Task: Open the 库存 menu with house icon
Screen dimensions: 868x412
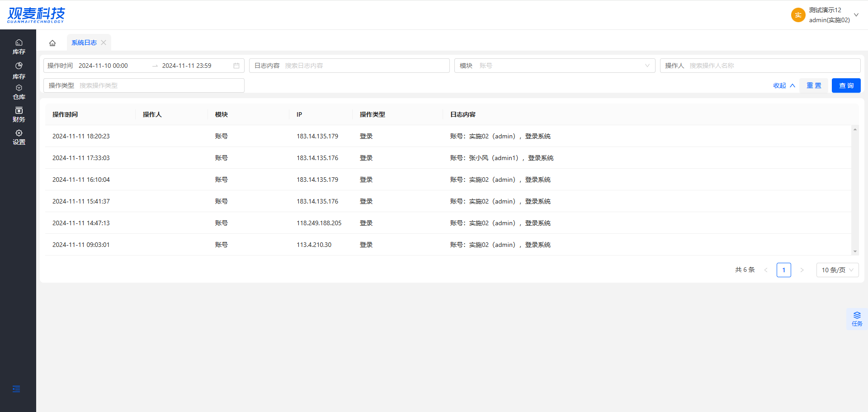Action: [x=19, y=47]
